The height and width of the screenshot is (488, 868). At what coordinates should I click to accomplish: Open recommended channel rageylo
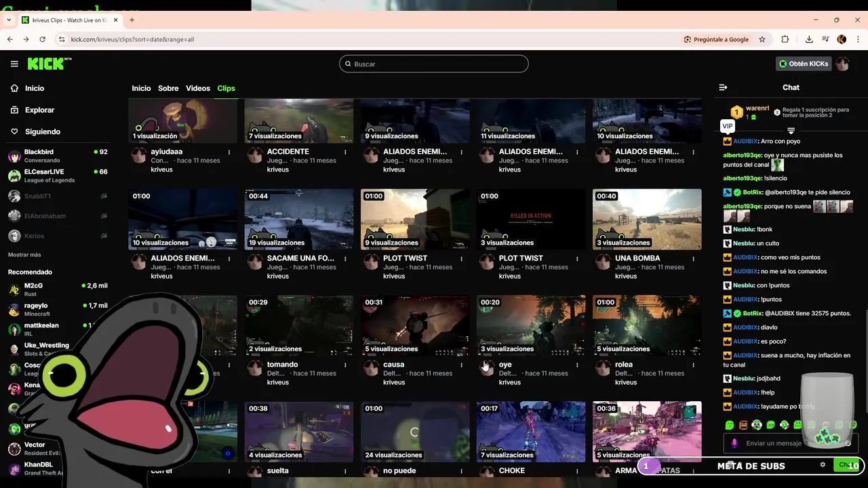(58, 309)
